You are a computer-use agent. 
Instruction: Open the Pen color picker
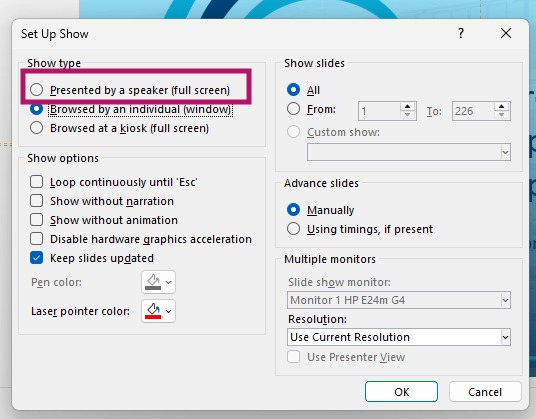pyautogui.click(x=158, y=282)
